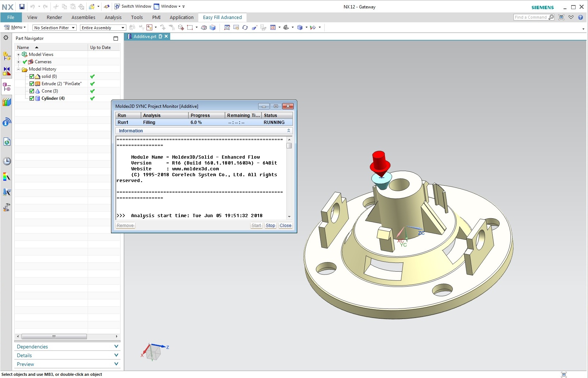Open the PMI tab

[156, 17]
